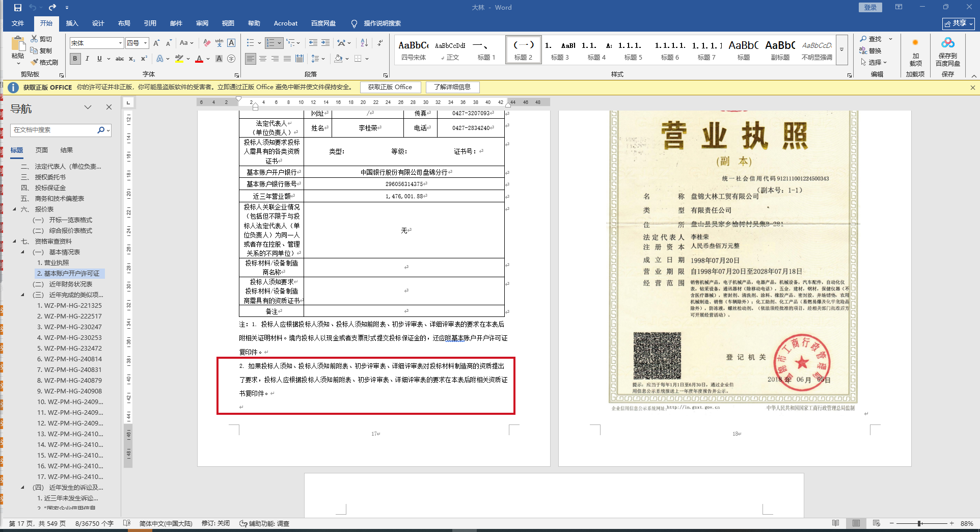Clear all formatting with the eraser icon
The width and height of the screenshot is (980, 532).
pos(206,43)
